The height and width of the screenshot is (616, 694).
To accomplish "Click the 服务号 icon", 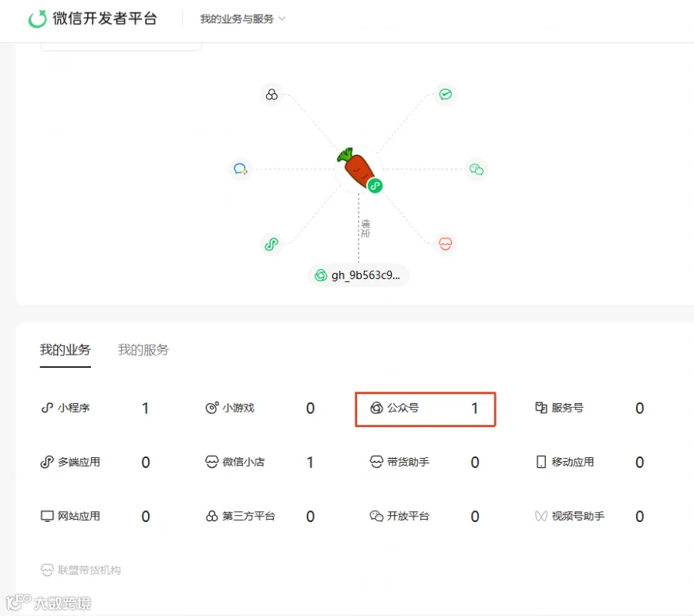I will [x=541, y=408].
